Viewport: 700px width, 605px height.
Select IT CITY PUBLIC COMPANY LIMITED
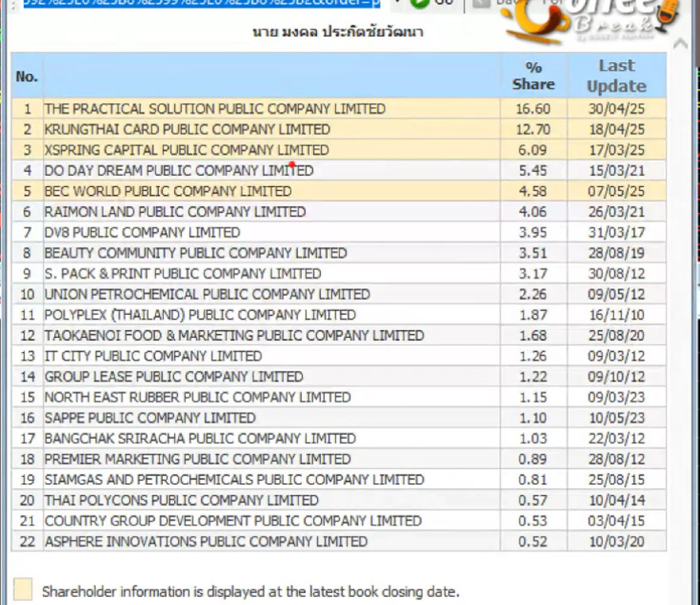click(153, 355)
